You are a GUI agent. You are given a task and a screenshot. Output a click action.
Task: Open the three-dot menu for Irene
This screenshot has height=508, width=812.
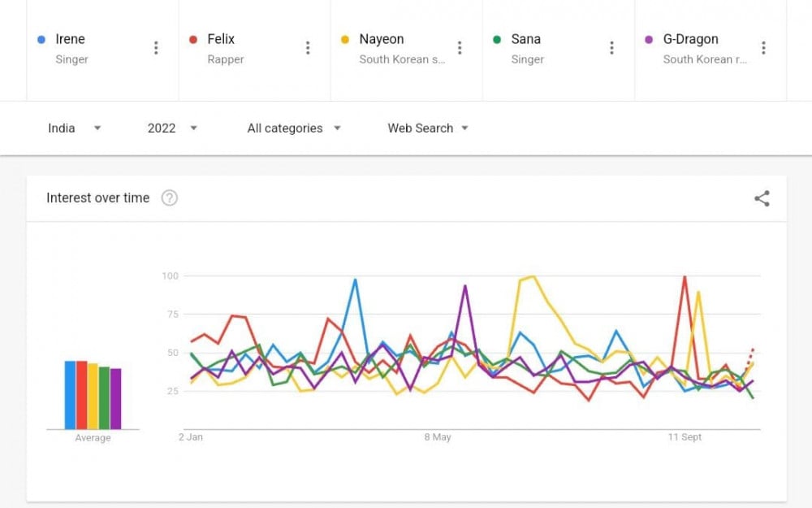click(x=156, y=48)
